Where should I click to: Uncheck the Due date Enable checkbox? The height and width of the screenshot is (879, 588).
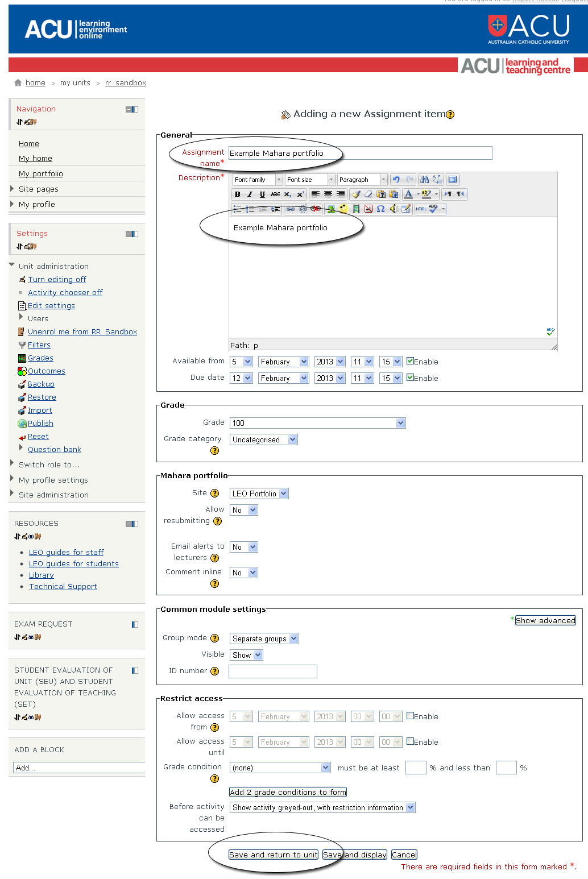(410, 378)
